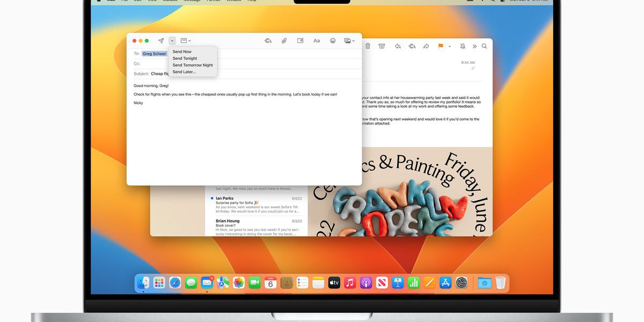
Task: Open the Ian Parks message in the list
Action: click(x=257, y=205)
